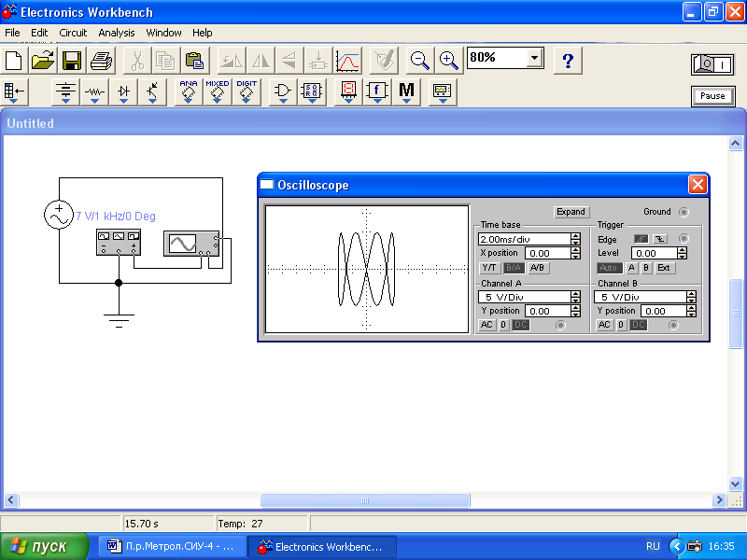Click the horizontal scrollbar thumb
747x560 pixels.
click(x=365, y=500)
